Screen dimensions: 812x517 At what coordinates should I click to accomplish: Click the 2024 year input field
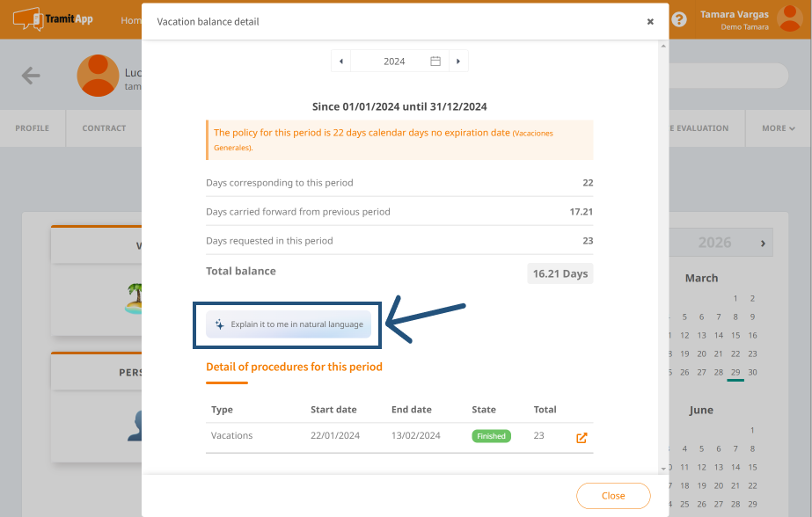click(394, 62)
